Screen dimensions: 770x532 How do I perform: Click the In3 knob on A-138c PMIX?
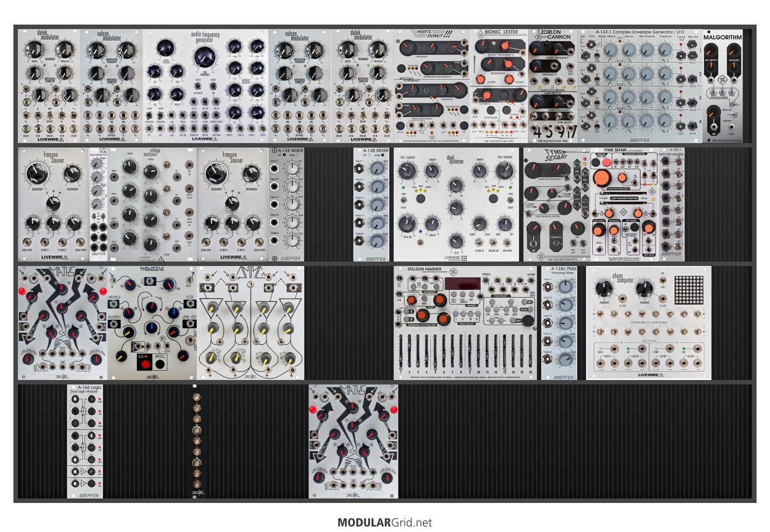[x=565, y=323]
